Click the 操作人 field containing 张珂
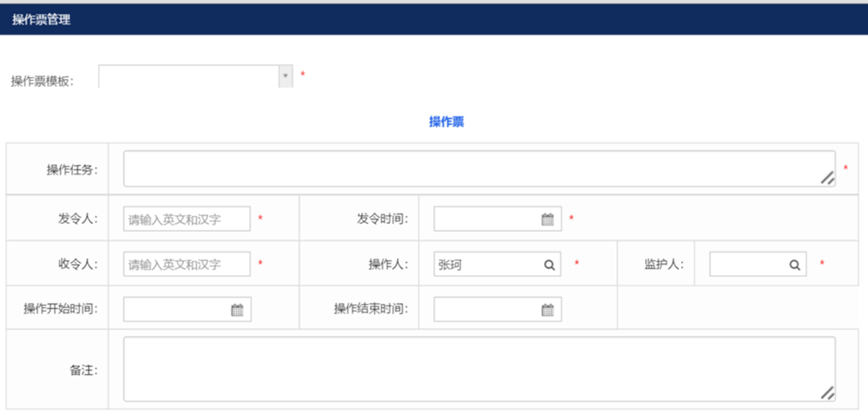This screenshot has height=420, width=868. [x=486, y=265]
